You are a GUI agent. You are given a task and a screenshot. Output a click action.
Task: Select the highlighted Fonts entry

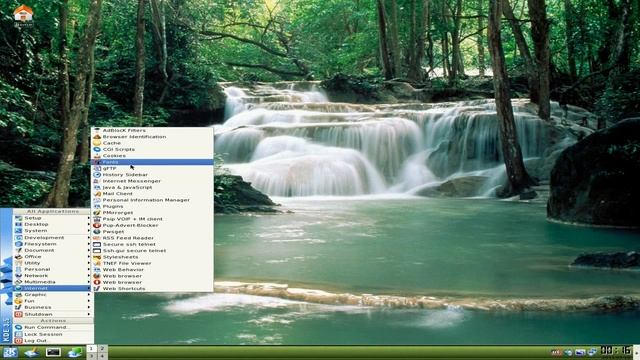[x=152, y=162]
